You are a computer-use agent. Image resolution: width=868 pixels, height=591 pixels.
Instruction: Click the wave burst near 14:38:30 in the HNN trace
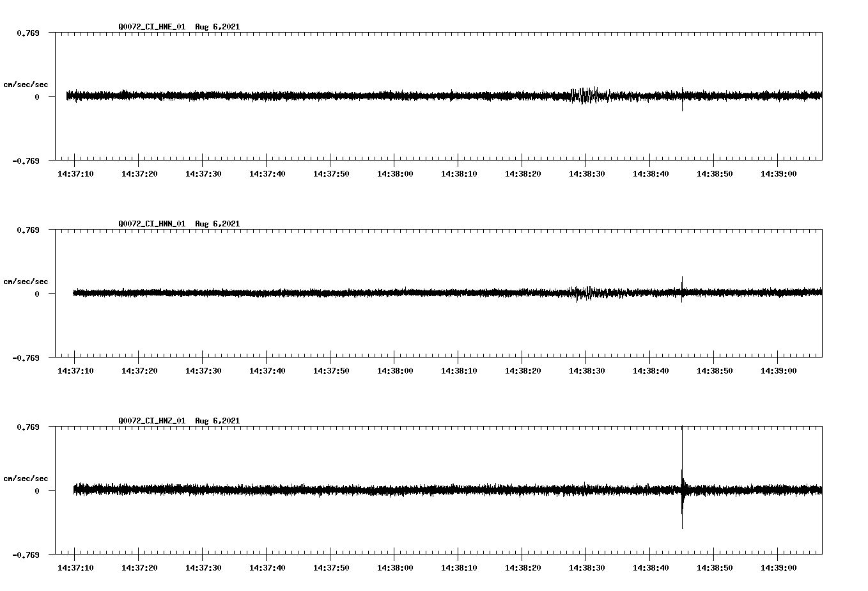pos(583,293)
